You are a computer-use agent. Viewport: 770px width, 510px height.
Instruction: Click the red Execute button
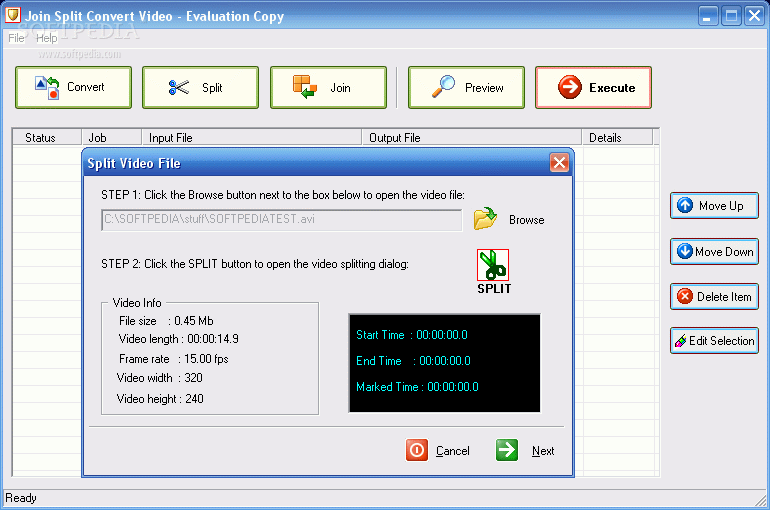(x=593, y=87)
